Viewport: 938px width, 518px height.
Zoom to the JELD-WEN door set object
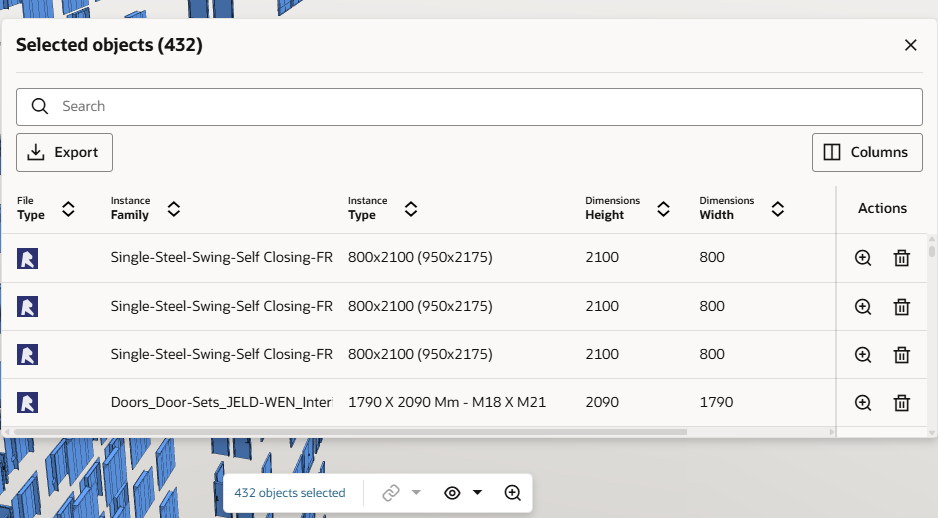(x=863, y=402)
